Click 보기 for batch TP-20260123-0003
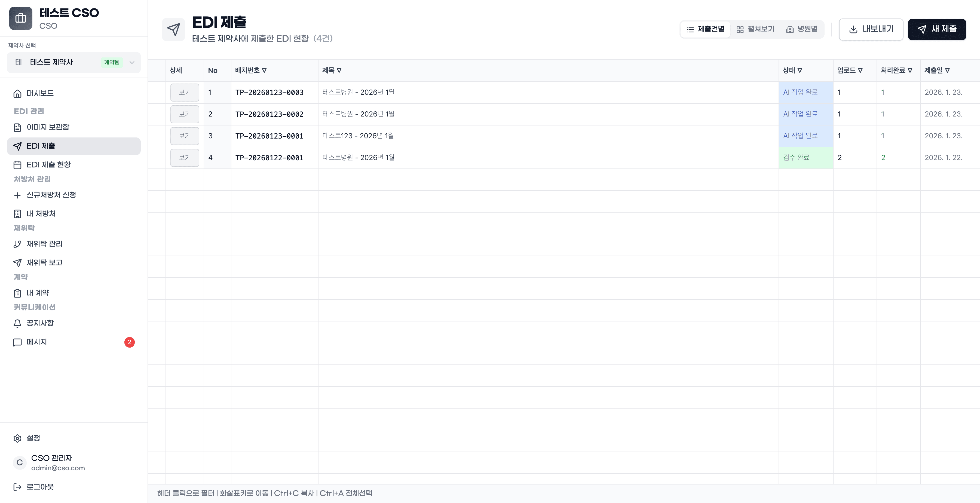This screenshot has height=503, width=980. (185, 93)
